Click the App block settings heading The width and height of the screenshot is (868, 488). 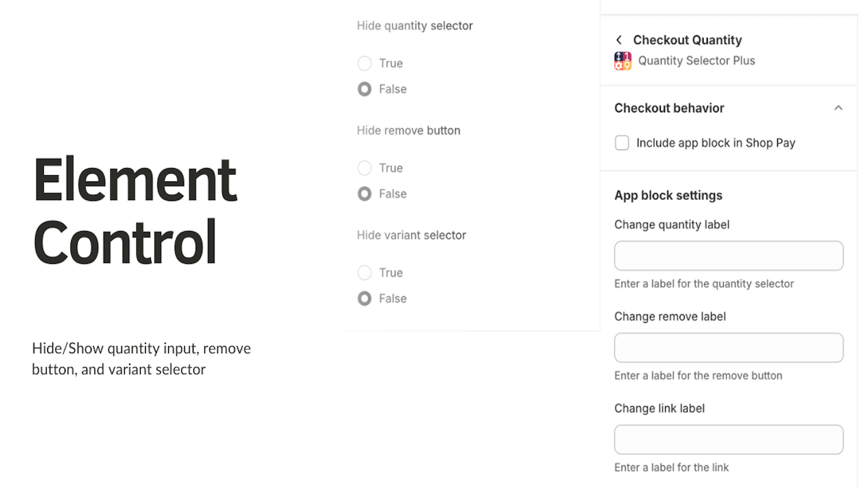tap(668, 195)
